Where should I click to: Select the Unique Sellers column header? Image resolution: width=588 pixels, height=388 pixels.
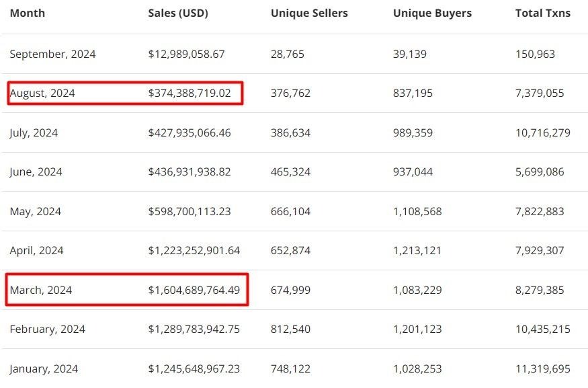coord(309,13)
